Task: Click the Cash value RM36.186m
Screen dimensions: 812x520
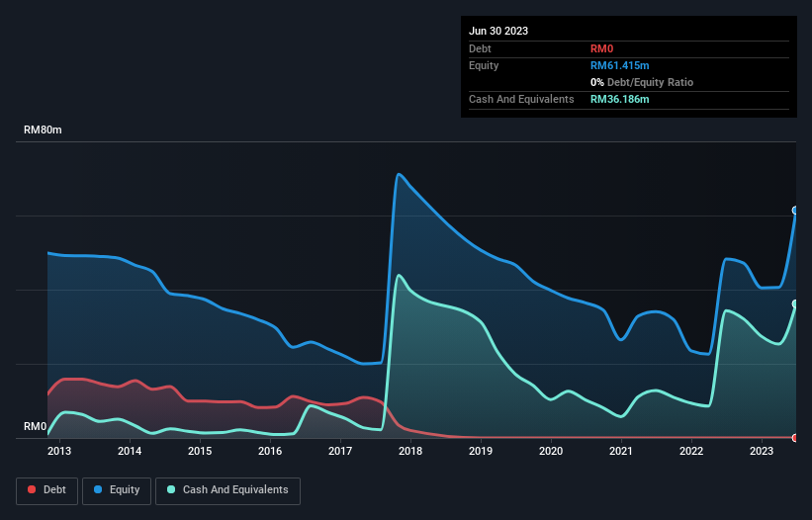Action: (619, 99)
